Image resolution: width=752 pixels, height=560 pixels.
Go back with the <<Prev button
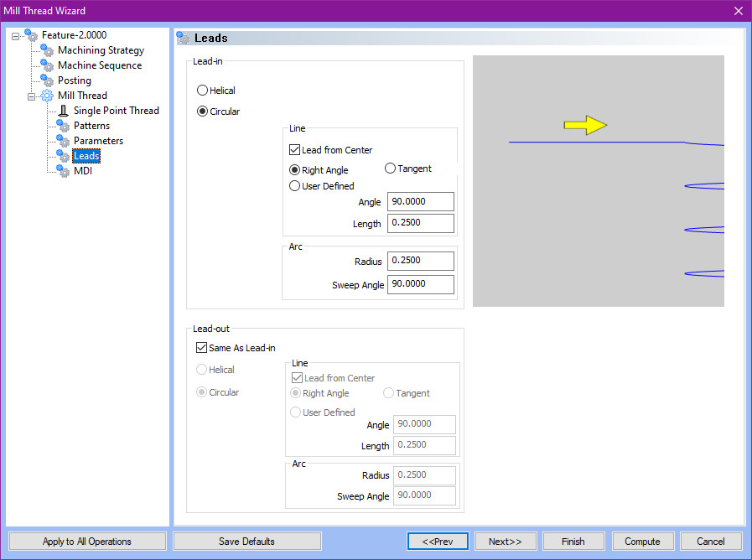[438, 542]
